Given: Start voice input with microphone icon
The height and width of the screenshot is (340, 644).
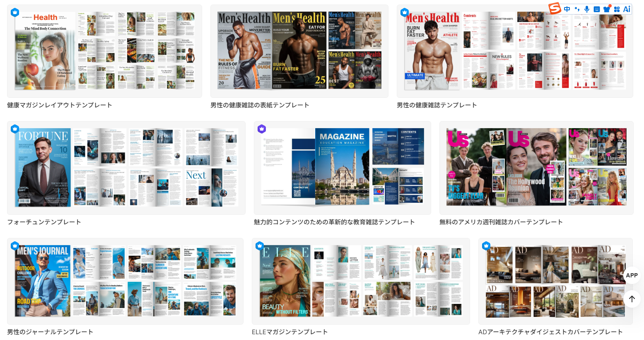Looking at the screenshot, I should (x=587, y=9).
